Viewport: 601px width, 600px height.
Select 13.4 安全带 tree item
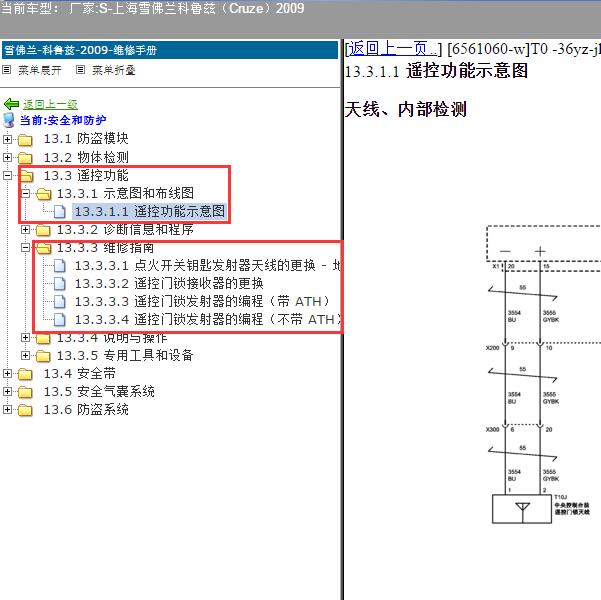click(x=79, y=374)
